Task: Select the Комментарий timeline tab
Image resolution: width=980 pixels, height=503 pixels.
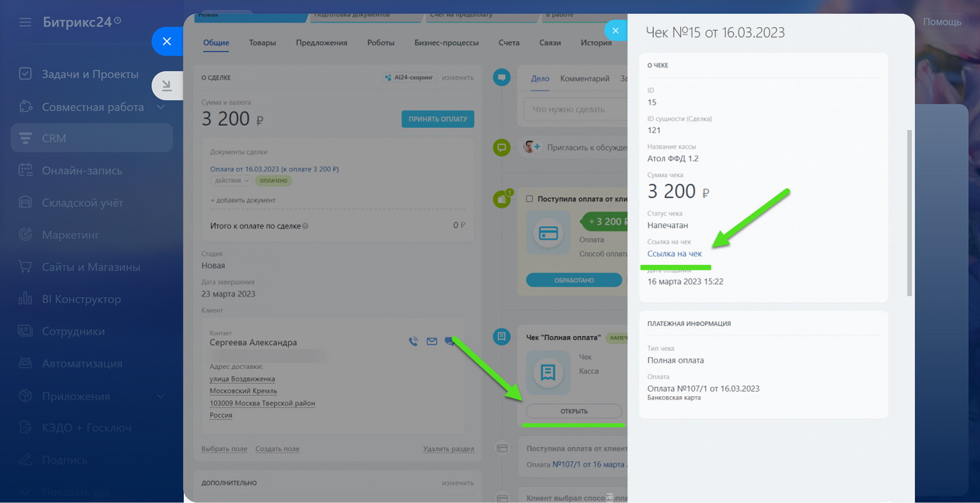Action: (585, 79)
